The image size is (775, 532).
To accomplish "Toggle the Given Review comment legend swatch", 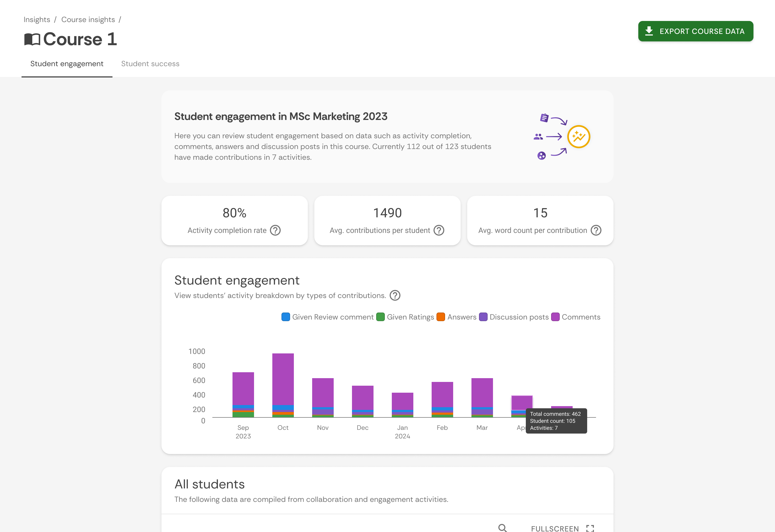I will [286, 317].
